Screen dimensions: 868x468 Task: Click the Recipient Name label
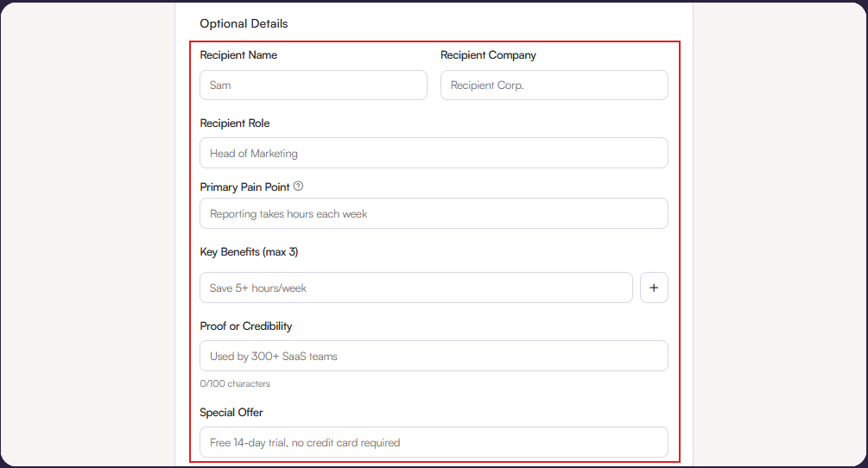point(238,55)
